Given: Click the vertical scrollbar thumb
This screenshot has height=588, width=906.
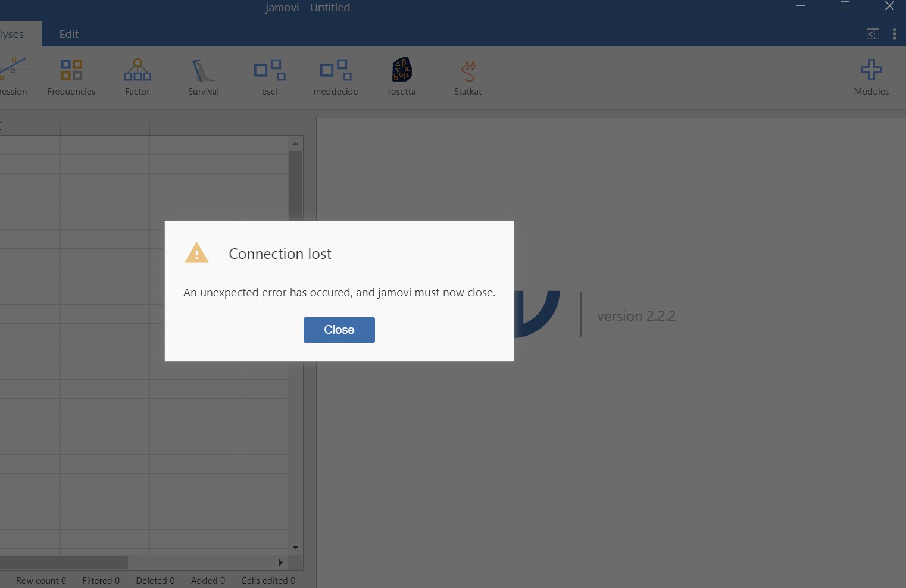Looking at the screenshot, I should [x=295, y=186].
